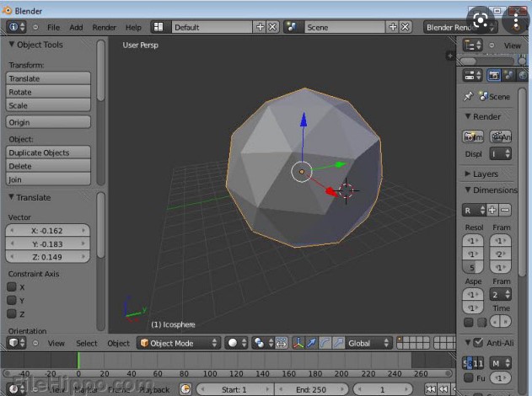Viewport: 532px width, 396px height.
Task: Open the Outliner editor type selector
Action: pyautogui.click(x=473, y=45)
